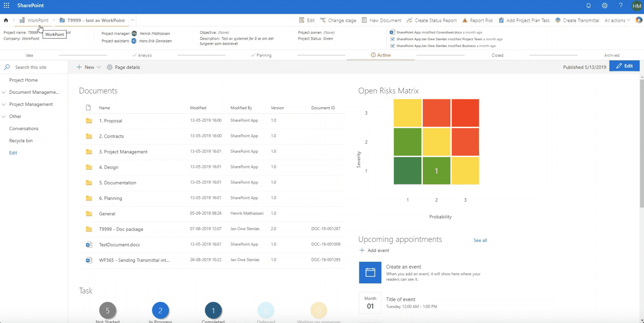Click the colorful WorkPoint logo icon
The width and height of the screenshot is (644, 323).
click(639, 20)
